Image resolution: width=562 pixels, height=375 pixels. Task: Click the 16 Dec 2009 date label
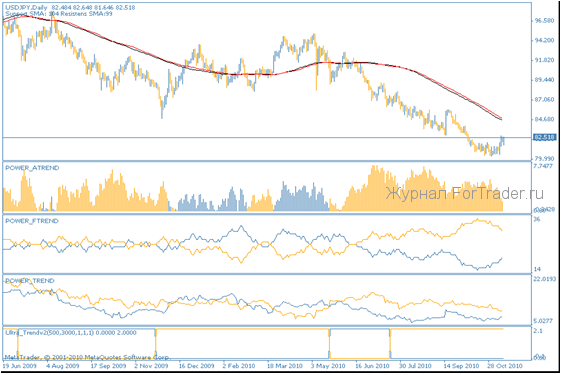(196, 366)
